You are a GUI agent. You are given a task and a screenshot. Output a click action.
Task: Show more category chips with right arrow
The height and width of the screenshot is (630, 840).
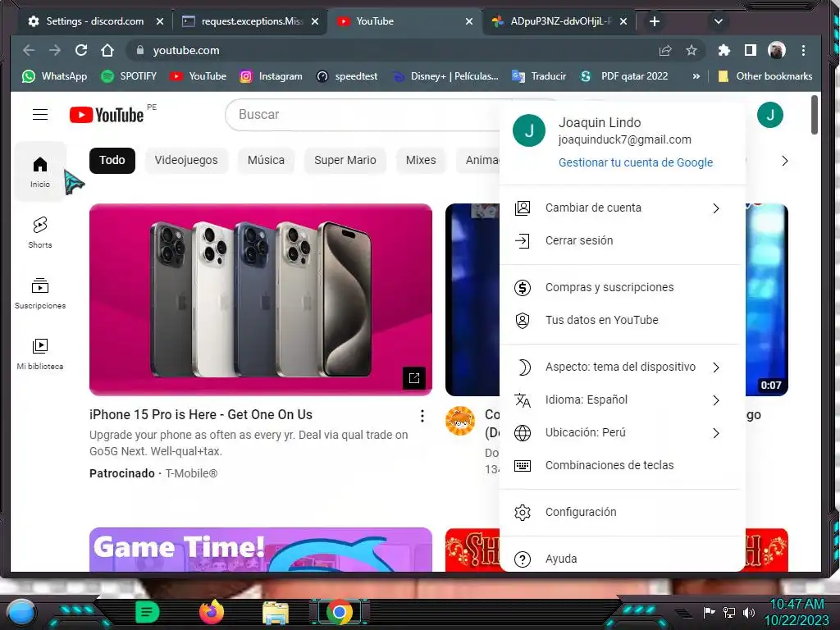785,161
